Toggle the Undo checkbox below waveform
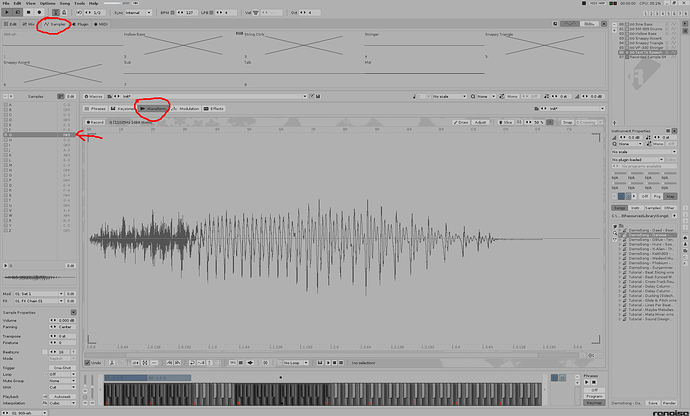The width and height of the screenshot is (690, 416). [x=93, y=363]
